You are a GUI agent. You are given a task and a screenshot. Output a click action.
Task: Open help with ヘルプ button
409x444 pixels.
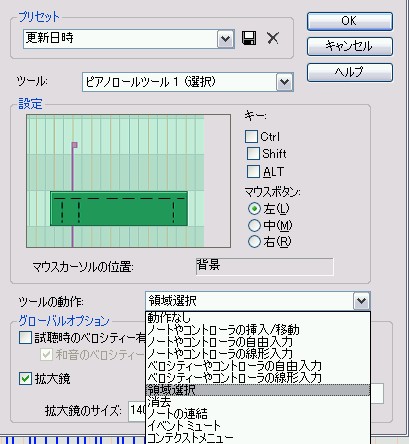[x=350, y=72]
